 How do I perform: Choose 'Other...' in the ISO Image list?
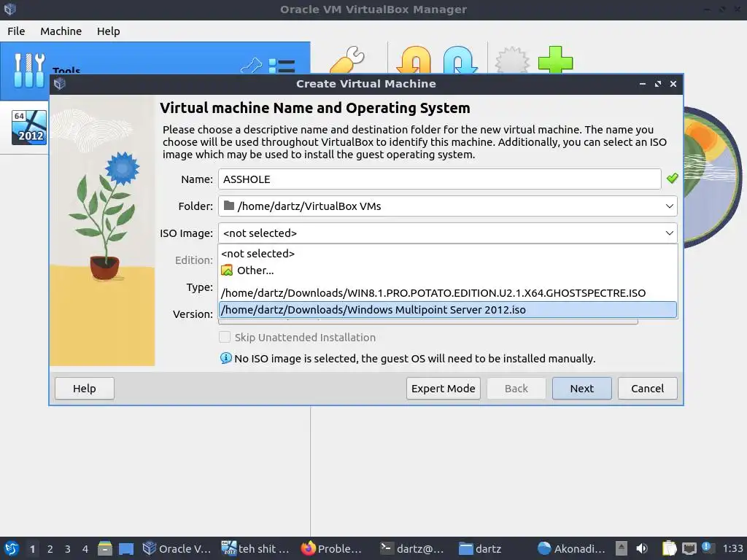coord(447,270)
